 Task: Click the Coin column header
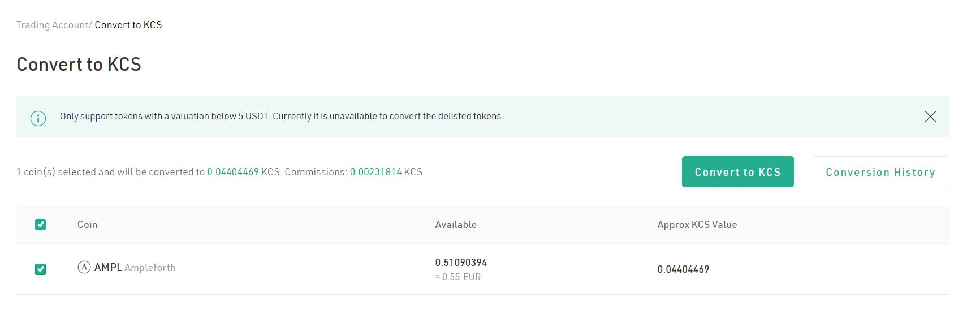[87, 225]
